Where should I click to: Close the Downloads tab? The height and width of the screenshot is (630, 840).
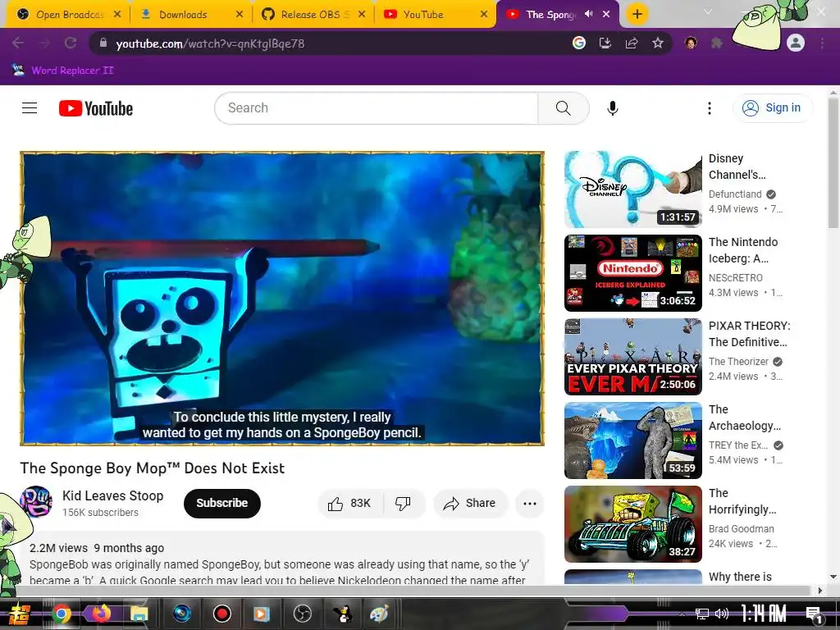point(239,14)
